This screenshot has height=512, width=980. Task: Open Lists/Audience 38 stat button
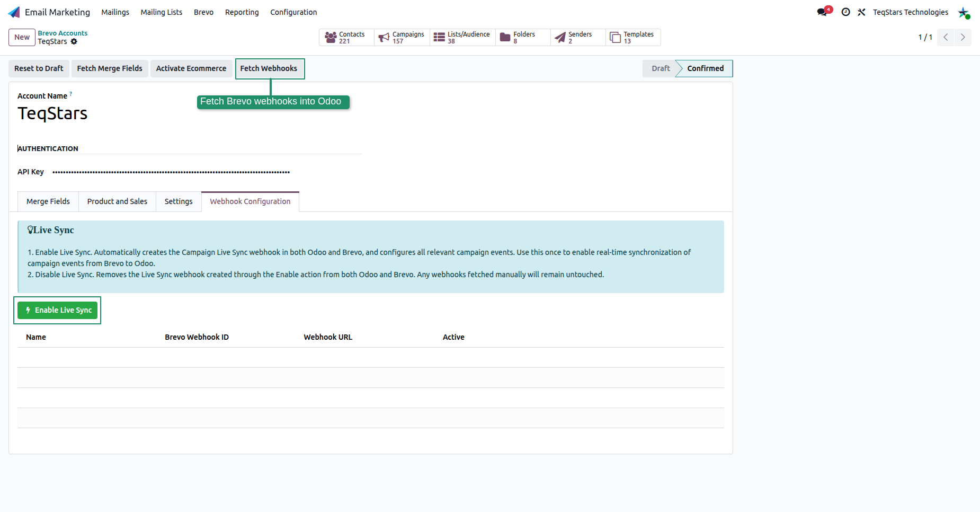coord(462,37)
